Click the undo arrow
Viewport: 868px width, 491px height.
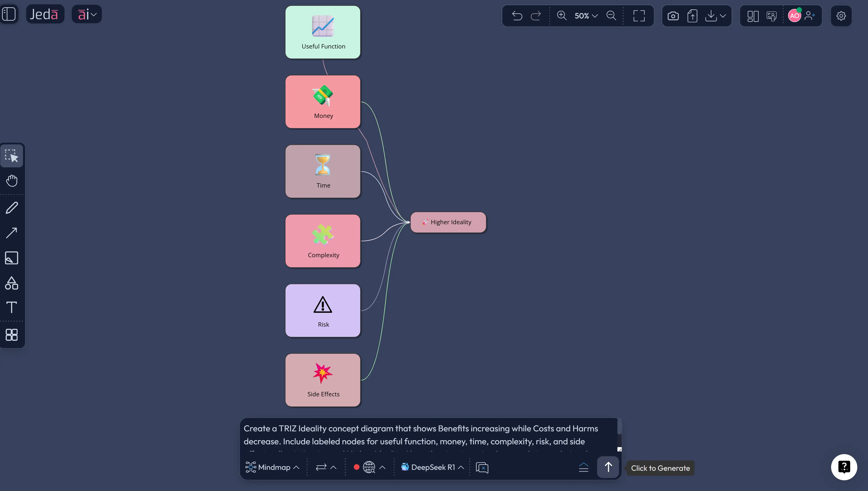[517, 16]
